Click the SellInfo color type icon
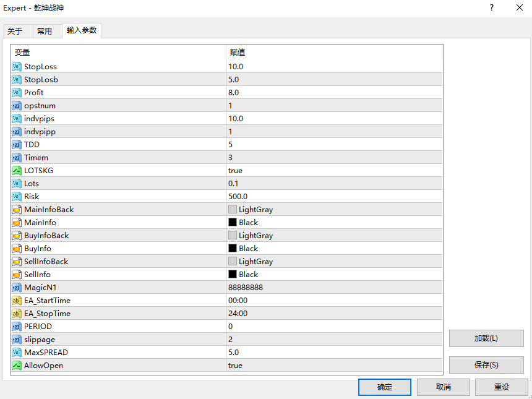Screen dimensions: 532x399 [17, 275]
